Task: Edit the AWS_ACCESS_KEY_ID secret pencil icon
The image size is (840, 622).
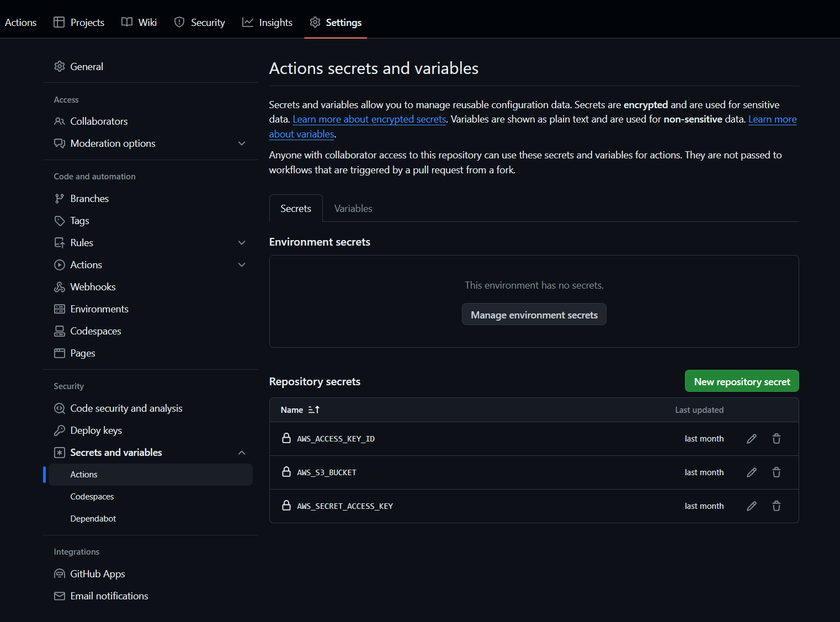Action: tap(752, 439)
